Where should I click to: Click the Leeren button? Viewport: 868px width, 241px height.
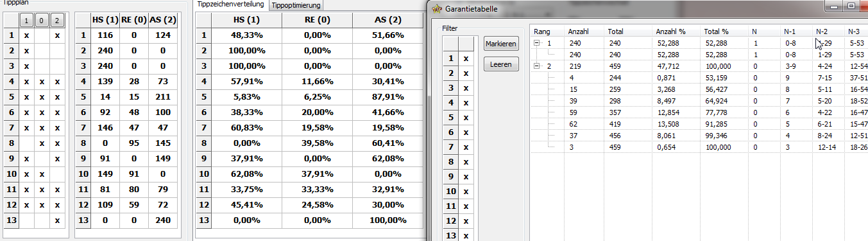tap(501, 64)
